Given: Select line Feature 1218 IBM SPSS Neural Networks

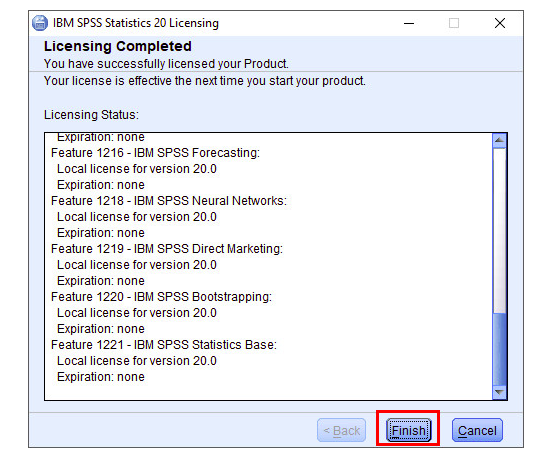Looking at the screenshot, I should (x=169, y=201).
